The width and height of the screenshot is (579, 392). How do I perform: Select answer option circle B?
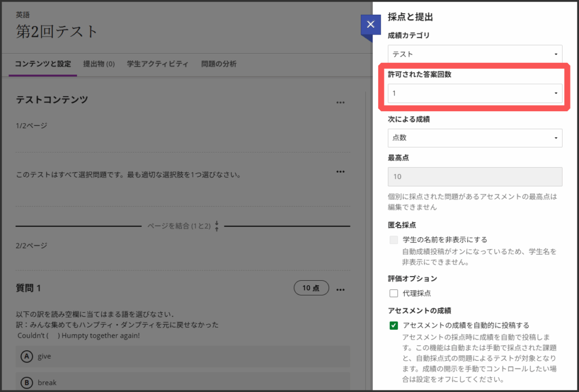27,382
